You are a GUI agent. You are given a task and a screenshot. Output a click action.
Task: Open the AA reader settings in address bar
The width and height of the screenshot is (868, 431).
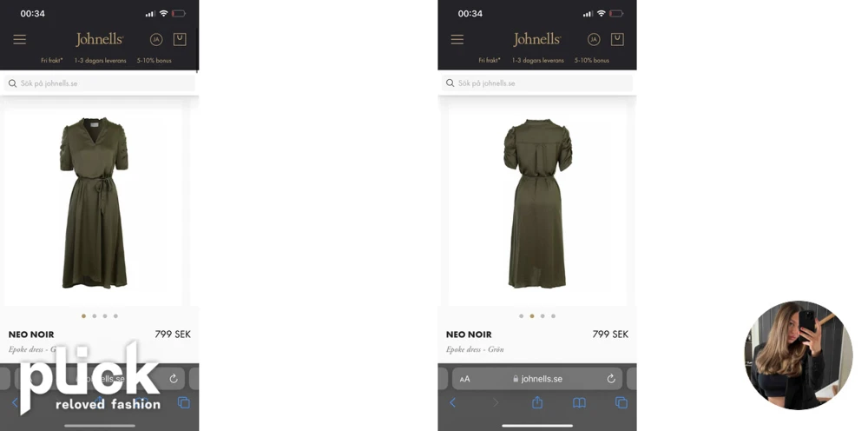[x=464, y=379]
